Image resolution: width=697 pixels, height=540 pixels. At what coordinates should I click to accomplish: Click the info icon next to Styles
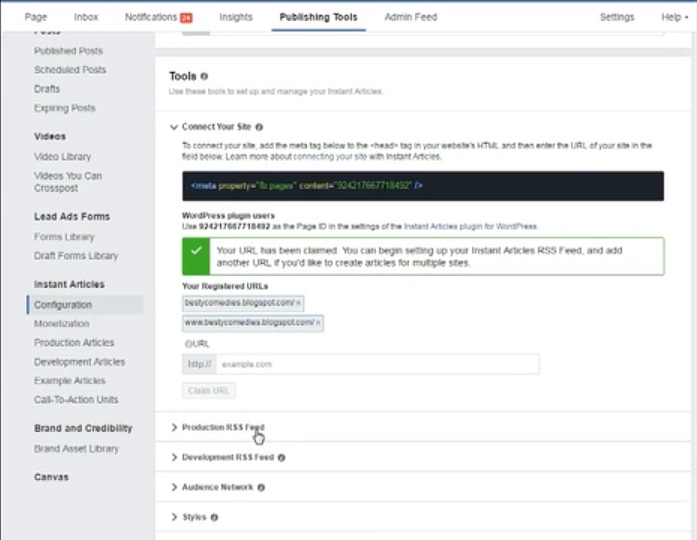(x=214, y=517)
